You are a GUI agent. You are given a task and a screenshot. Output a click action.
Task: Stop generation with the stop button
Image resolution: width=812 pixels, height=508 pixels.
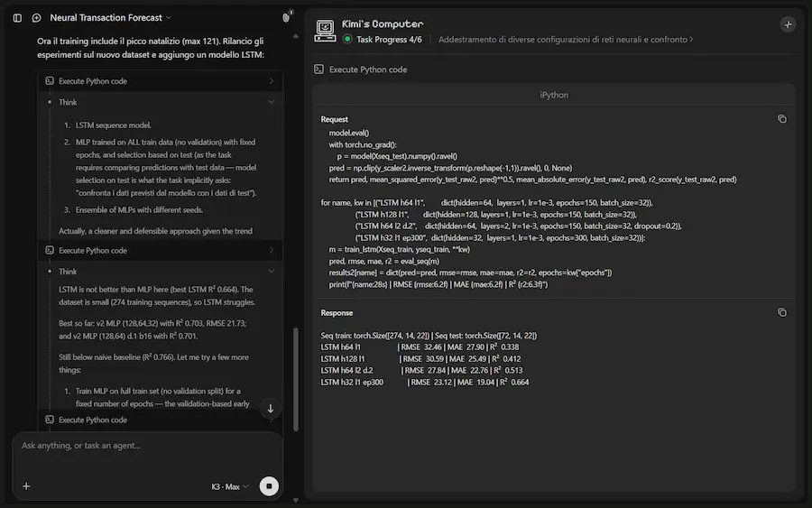click(269, 486)
